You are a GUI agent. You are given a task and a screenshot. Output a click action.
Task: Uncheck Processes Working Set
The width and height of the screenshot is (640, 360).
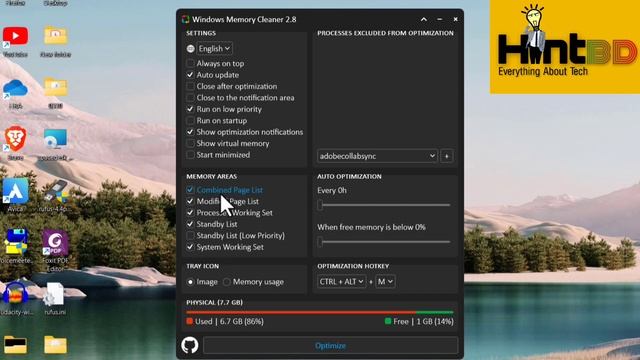[x=190, y=213]
